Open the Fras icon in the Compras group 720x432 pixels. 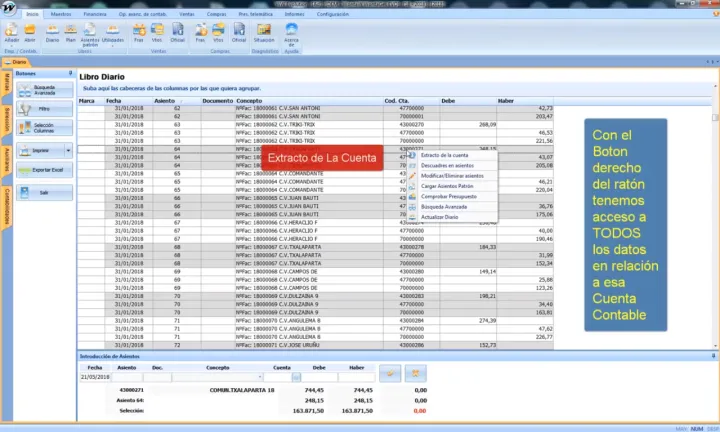200,33
